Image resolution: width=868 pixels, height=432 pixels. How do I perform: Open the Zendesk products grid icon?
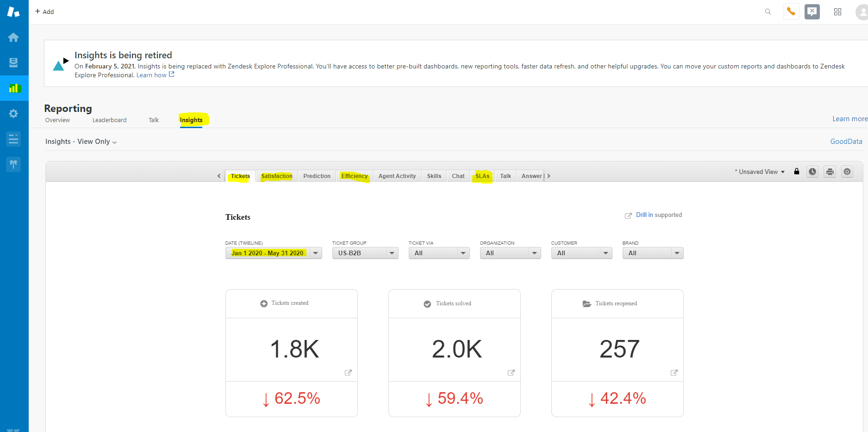(837, 12)
